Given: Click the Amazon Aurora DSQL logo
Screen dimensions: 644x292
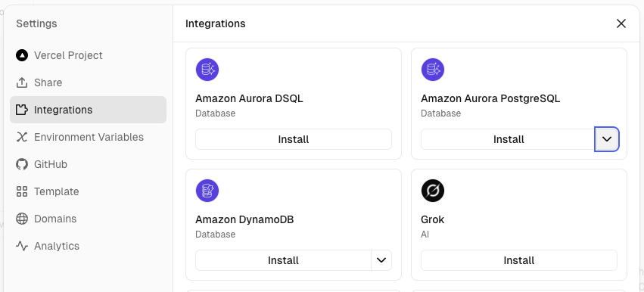Looking at the screenshot, I should pyautogui.click(x=207, y=70).
